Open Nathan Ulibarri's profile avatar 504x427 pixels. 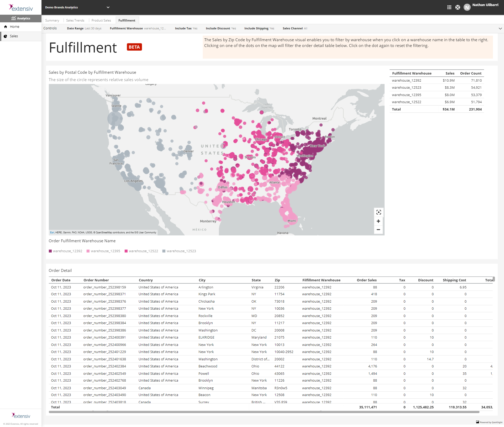click(467, 7)
